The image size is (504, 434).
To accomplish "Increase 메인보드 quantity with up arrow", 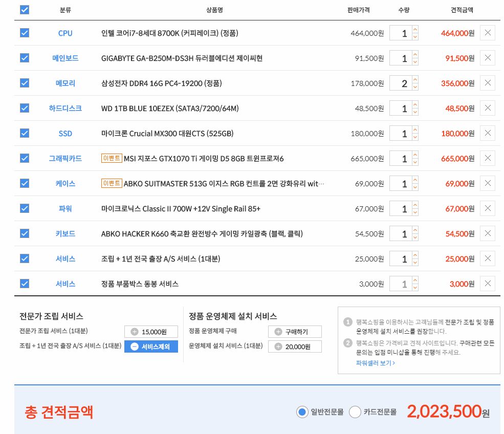I will click(x=415, y=54).
